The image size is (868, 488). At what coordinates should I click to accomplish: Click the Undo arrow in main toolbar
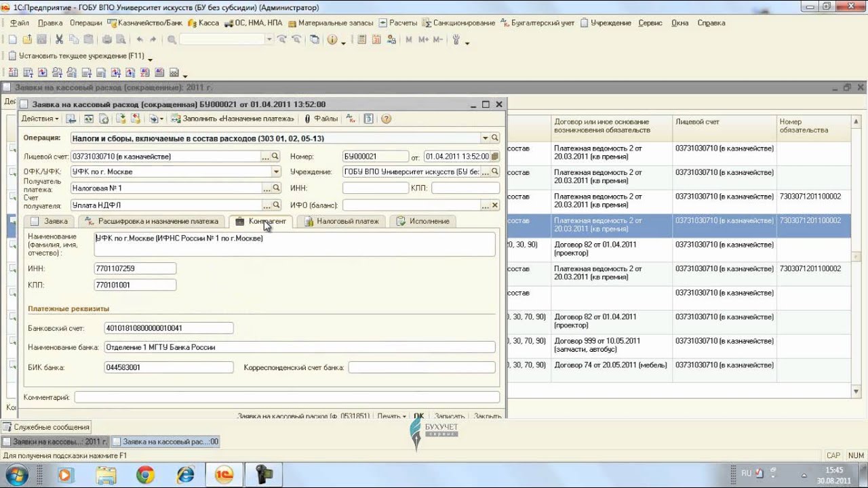point(140,39)
